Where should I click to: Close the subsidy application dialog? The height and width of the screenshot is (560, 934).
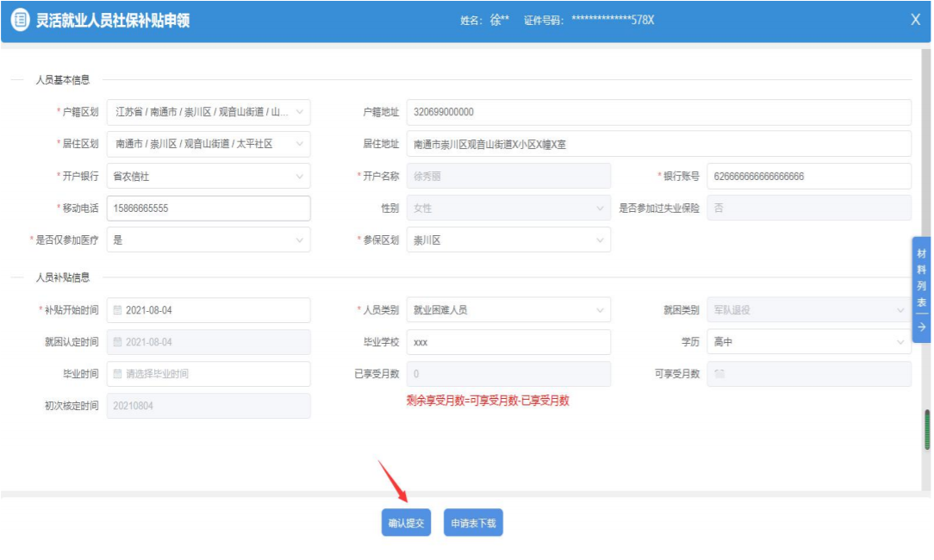[x=915, y=20]
